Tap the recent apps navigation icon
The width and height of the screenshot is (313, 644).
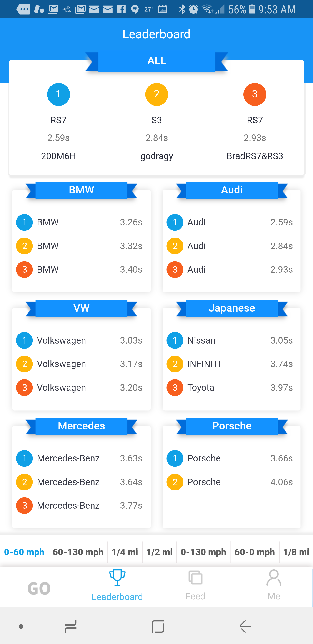pos(70,626)
